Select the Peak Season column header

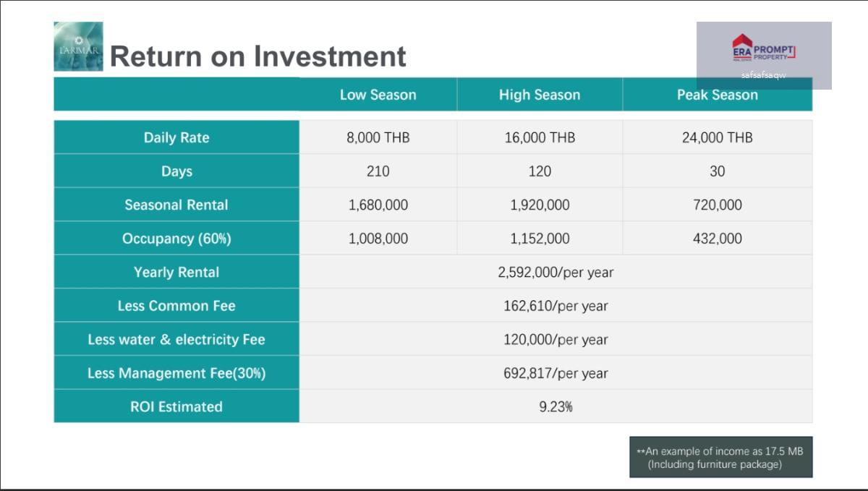pos(717,95)
